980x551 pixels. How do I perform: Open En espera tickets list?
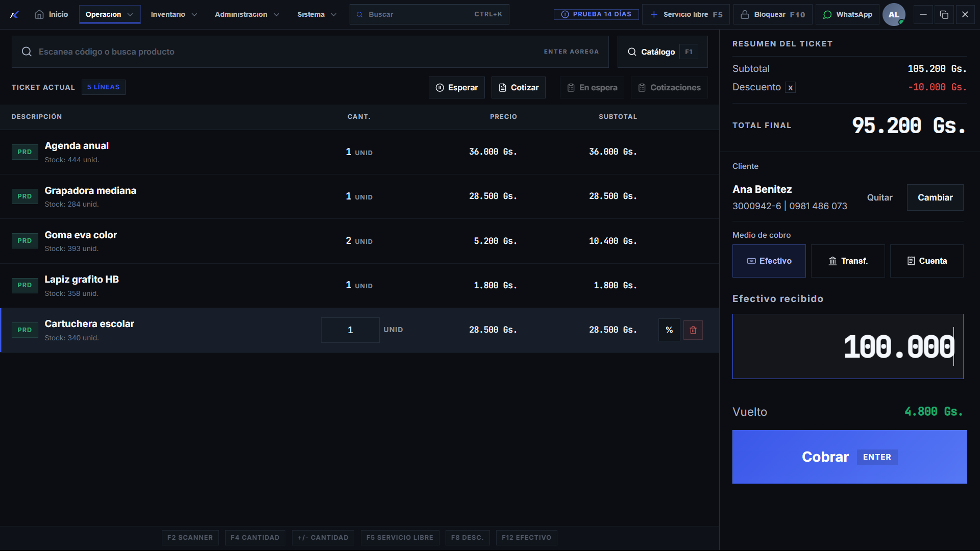pos(592,88)
